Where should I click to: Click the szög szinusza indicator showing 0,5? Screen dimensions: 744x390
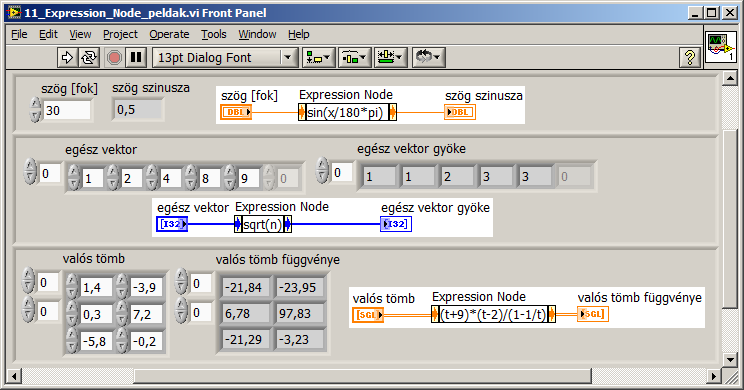point(138,110)
